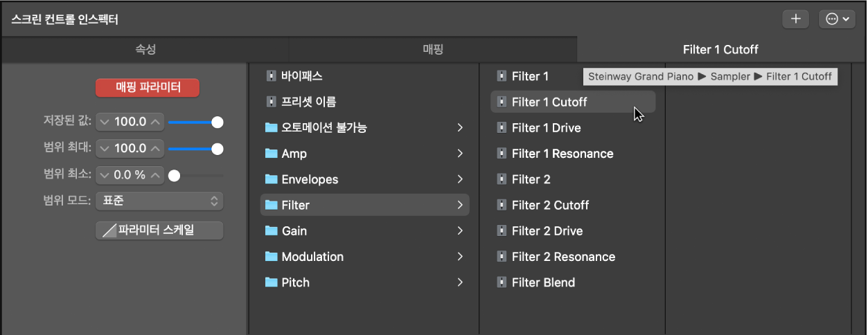Click the plus add button
Viewport: 868px width, 335px height.
click(796, 19)
